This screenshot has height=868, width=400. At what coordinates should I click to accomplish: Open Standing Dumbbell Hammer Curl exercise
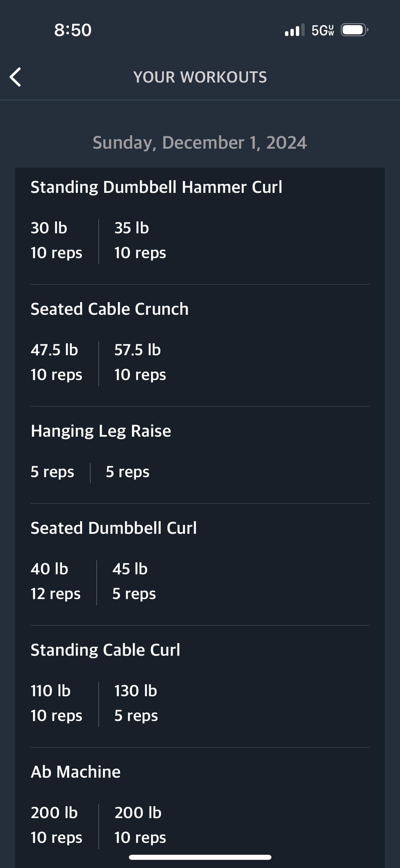156,187
